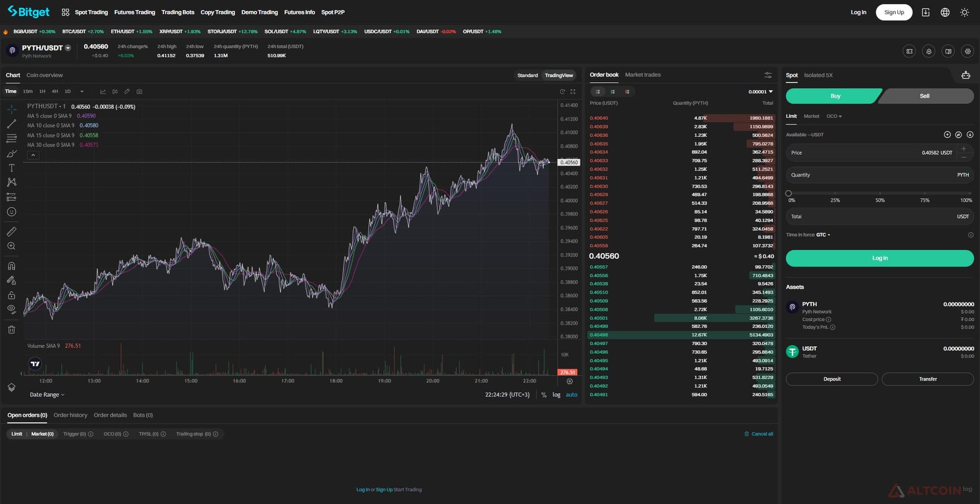Viewport: 980px width, 504px height.
Task: Switch chart to Standard view
Action: tap(527, 76)
